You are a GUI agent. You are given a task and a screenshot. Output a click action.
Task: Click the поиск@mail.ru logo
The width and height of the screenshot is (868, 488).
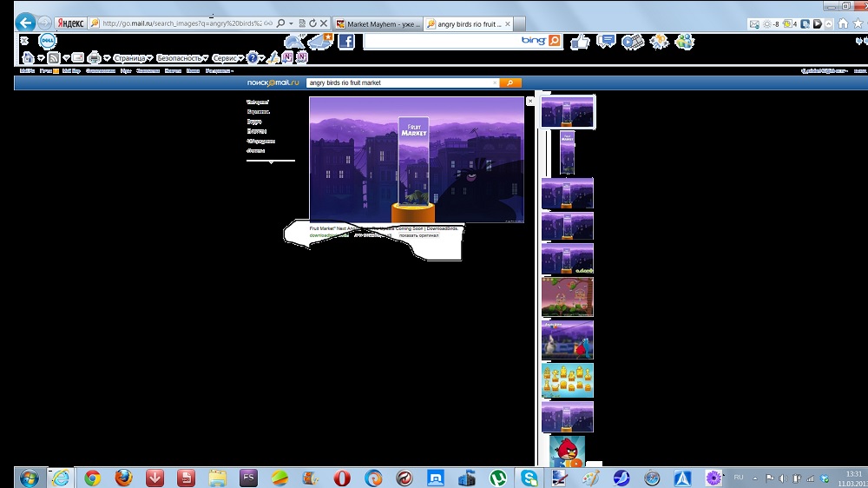click(x=273, y=82)
